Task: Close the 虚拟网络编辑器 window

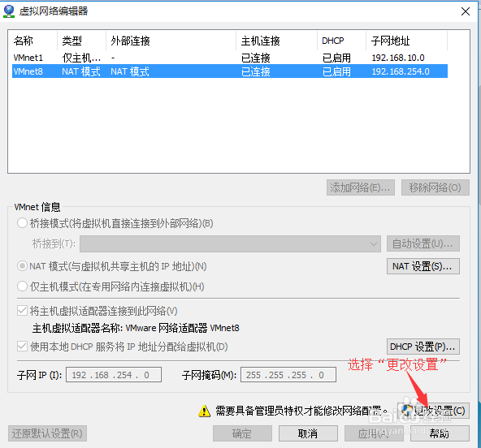Action: click(466, 11)
